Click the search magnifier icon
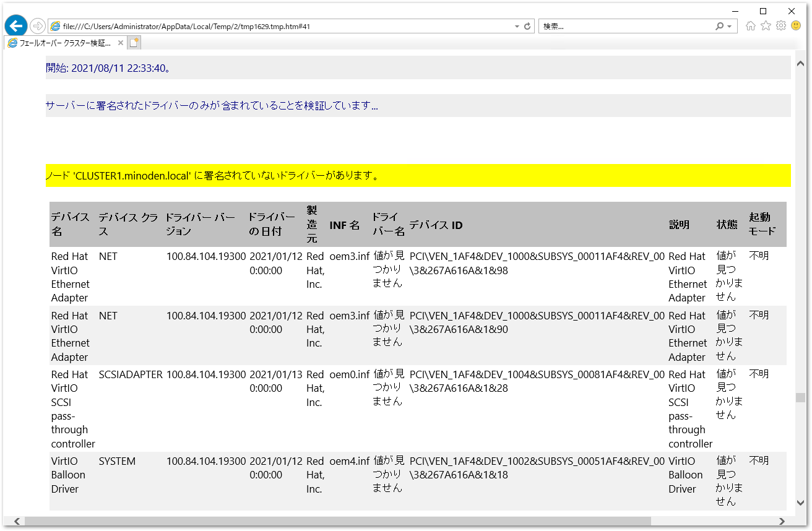The width and height of the screenshot is (812, 531). (720, 25)
